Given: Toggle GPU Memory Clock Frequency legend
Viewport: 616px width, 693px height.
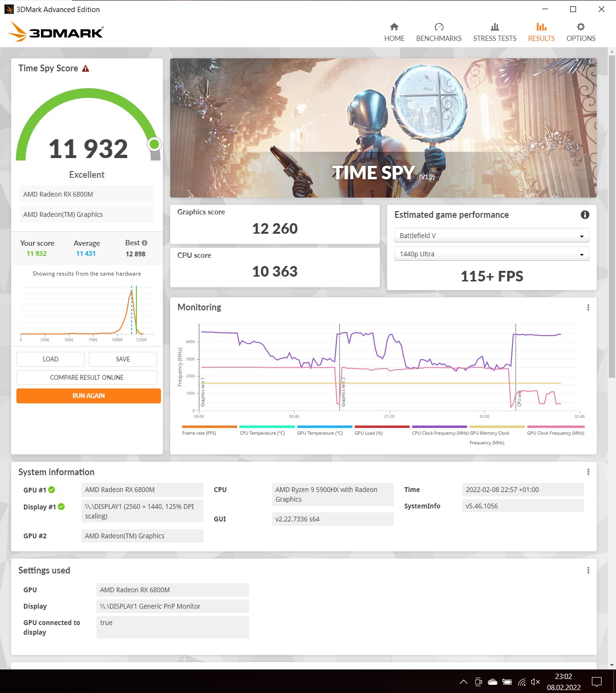Looking at the screenshot, I should pos(496,435).
